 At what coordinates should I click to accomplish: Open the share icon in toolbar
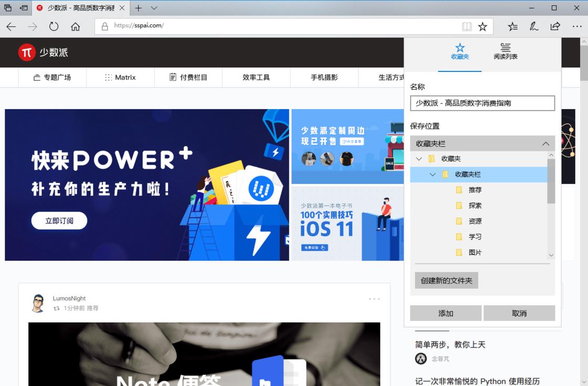tap(555, 27)
